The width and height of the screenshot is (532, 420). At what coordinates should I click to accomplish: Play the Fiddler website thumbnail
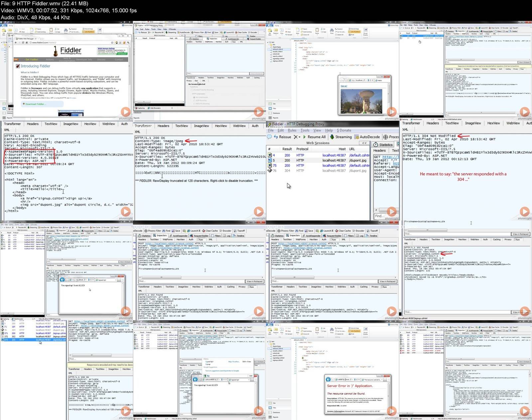(x=125, y=112)
